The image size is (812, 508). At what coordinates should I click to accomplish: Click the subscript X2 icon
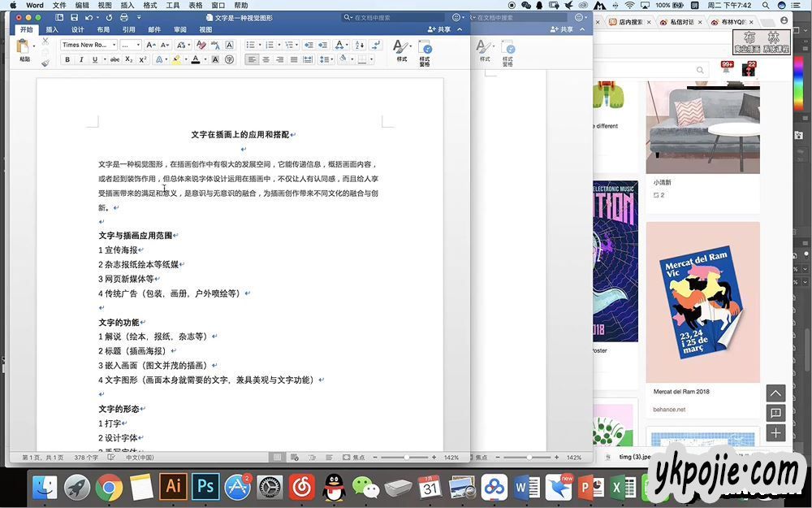130,59
